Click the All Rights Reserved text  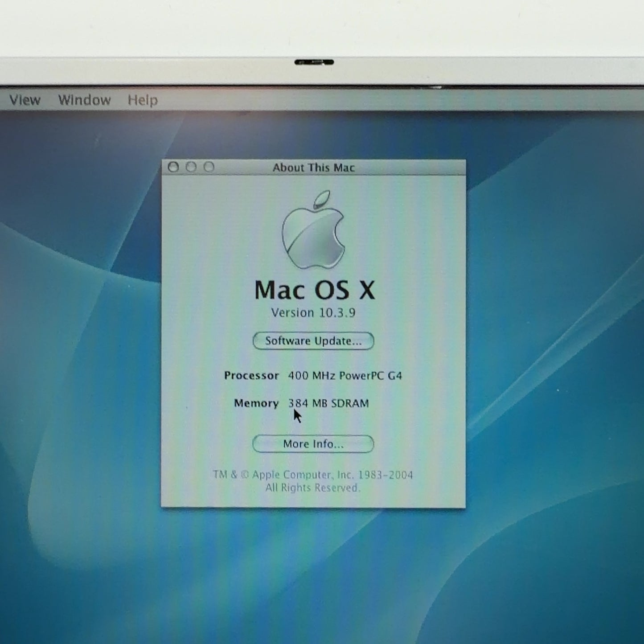tap(312, 488)
